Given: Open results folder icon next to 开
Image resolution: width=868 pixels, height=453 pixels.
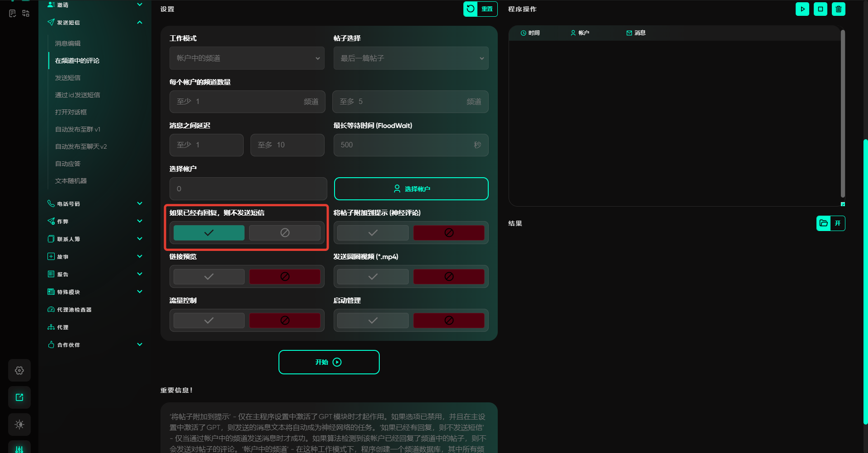Looking at the screenshot, I should click(823, 223).
